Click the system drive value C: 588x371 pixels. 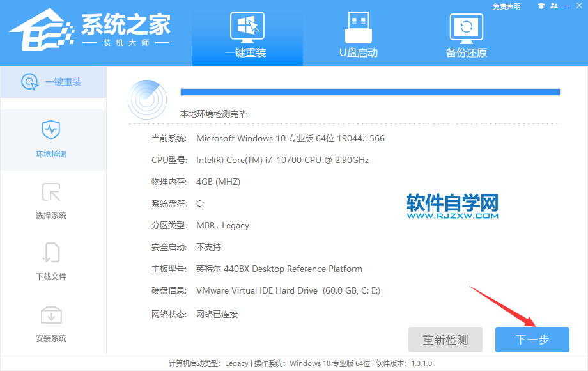click(200, 203)
